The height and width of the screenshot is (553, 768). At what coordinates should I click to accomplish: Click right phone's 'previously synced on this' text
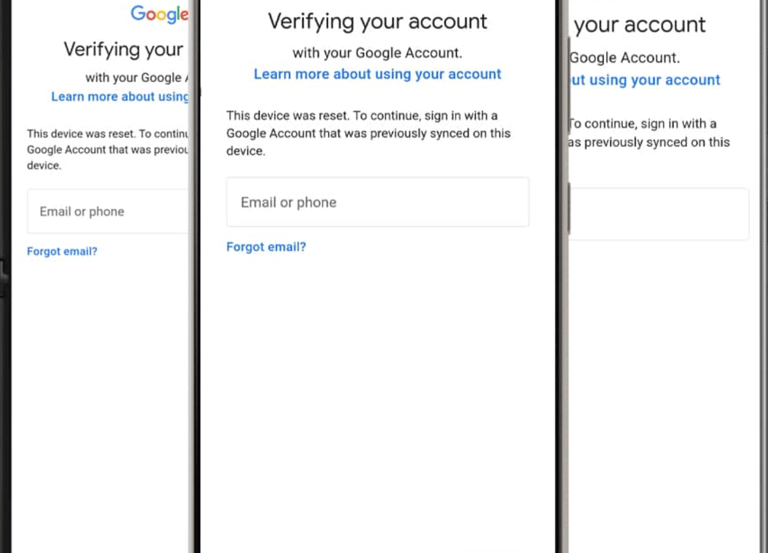650,142
